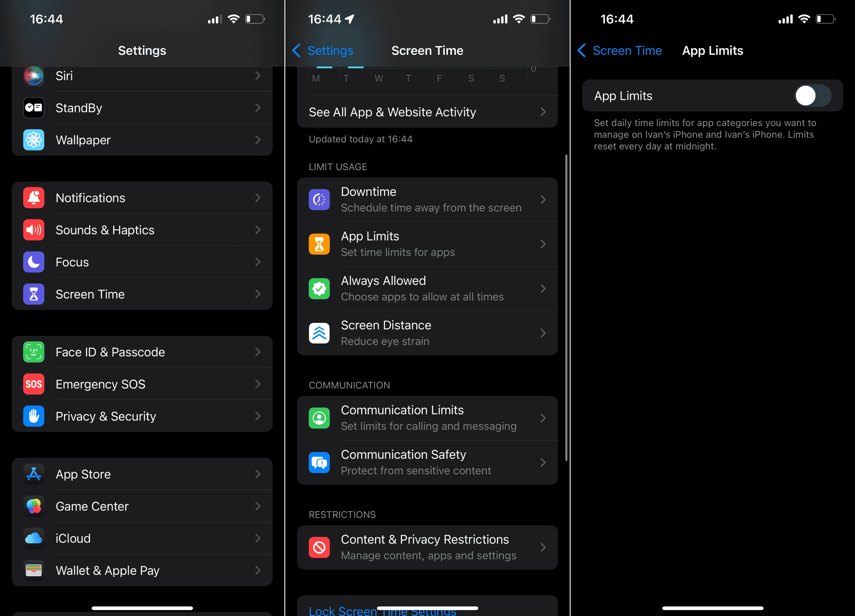Tap the Screen Time hourglass icon
Viewport: 855px width, 616px height.
click(34, 294)
